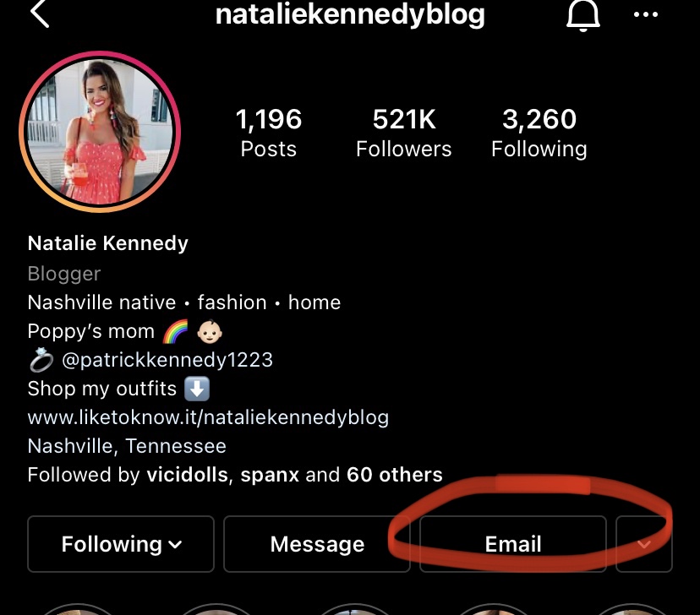The width and height of the screenshot is (700, 615).
Task: View the 60 others mutual followers
Action: click(x=395, y=475)
